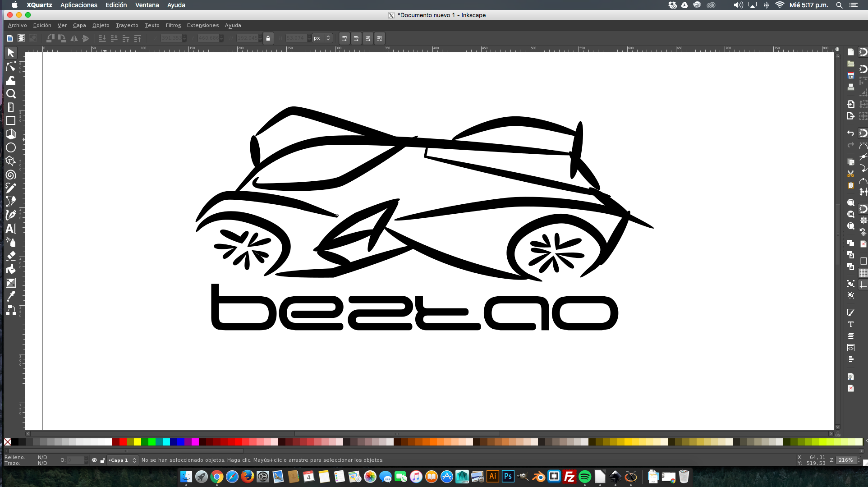This screenshot has width=868, height=487.
Task: Select the Dropper color picker tool
Action: [x=11, y=296]
